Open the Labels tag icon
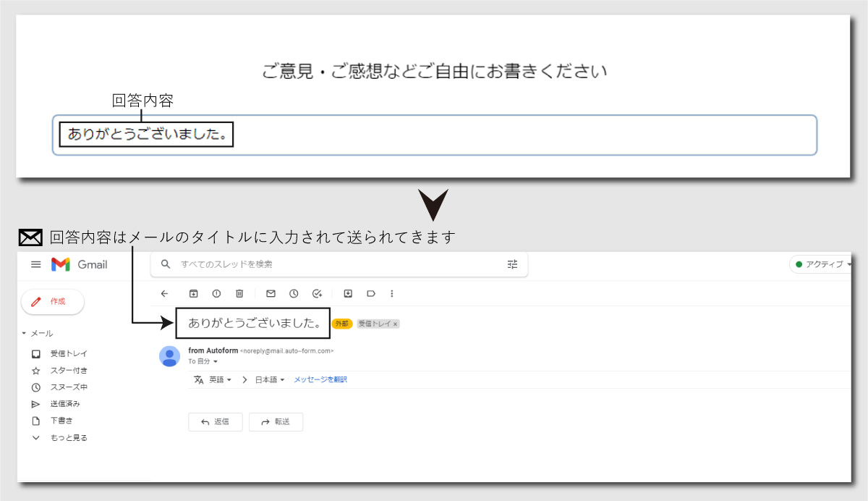The width and height of the screenshot is (868, 501). (x=371, y=294)
